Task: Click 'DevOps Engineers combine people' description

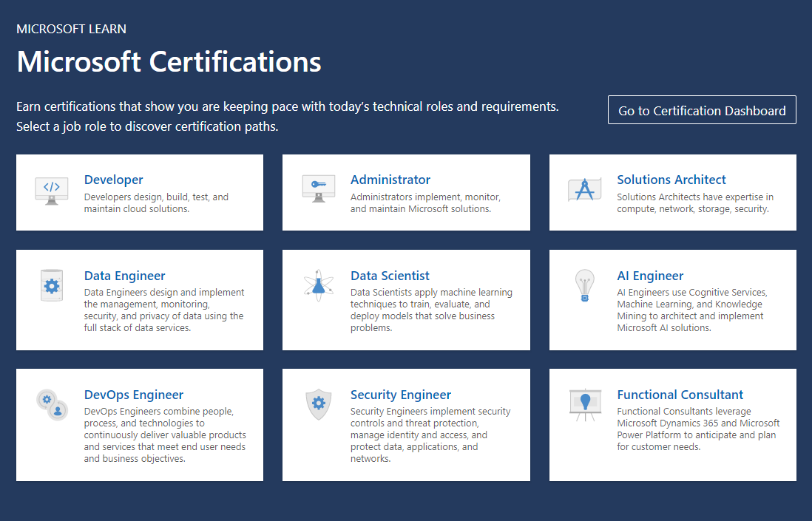Action: (165, 435)
